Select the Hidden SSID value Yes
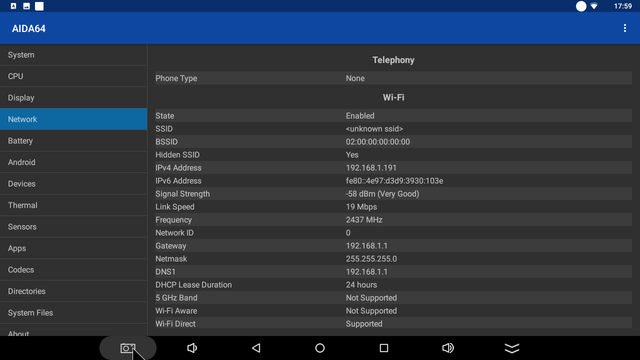640x360 pixels. click(x=352, y=155)
